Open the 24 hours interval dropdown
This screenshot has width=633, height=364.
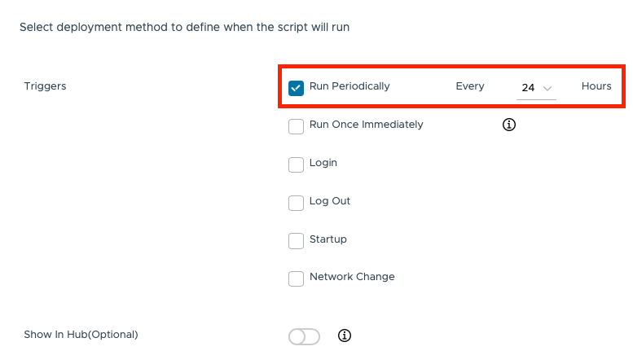(535, 87)
